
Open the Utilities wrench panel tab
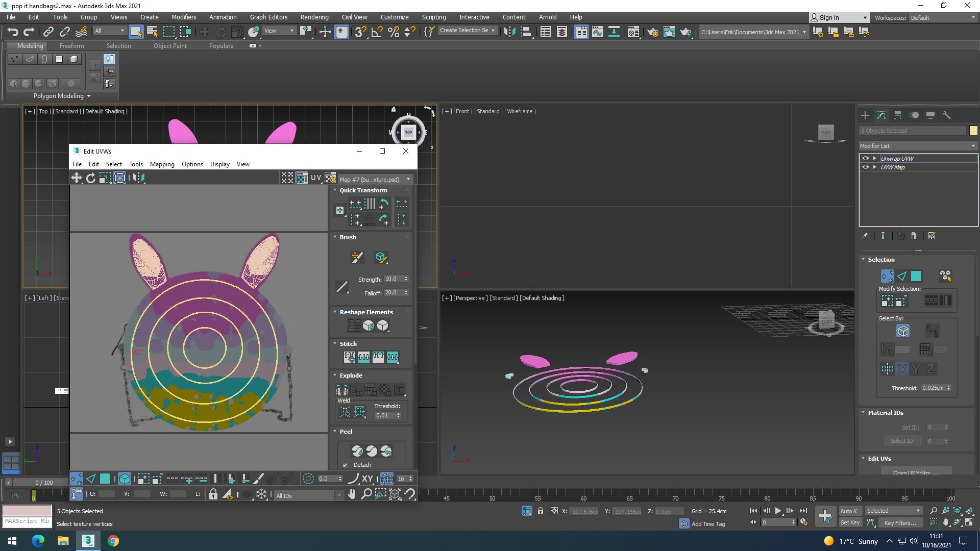pyautogui.click(x=947, y=115)
